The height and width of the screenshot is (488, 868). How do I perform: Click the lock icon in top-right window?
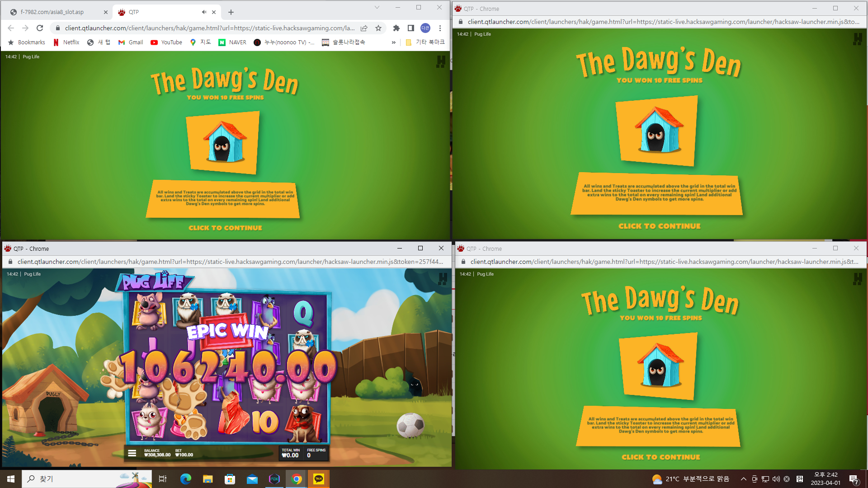click(x=461, y=22)
